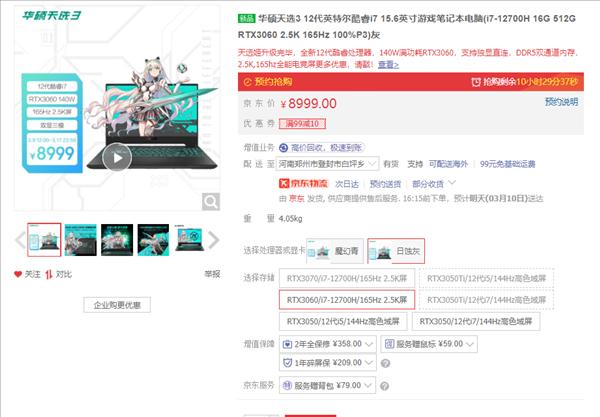Click the 京东 seller link
This screenshot has height=417, width=600.
tap(297, 199)
